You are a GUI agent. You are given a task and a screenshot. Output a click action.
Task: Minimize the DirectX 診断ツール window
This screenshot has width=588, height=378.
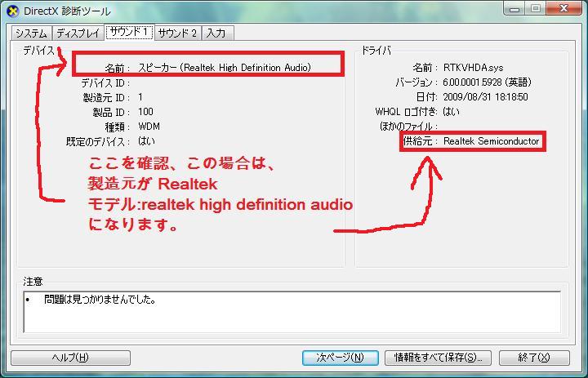pyautogui.click(x=514, y=9)
